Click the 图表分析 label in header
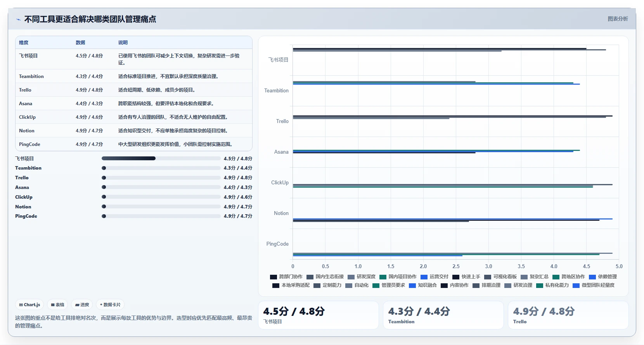Viewport: 644px width, 345px height. tap(618, 19)
